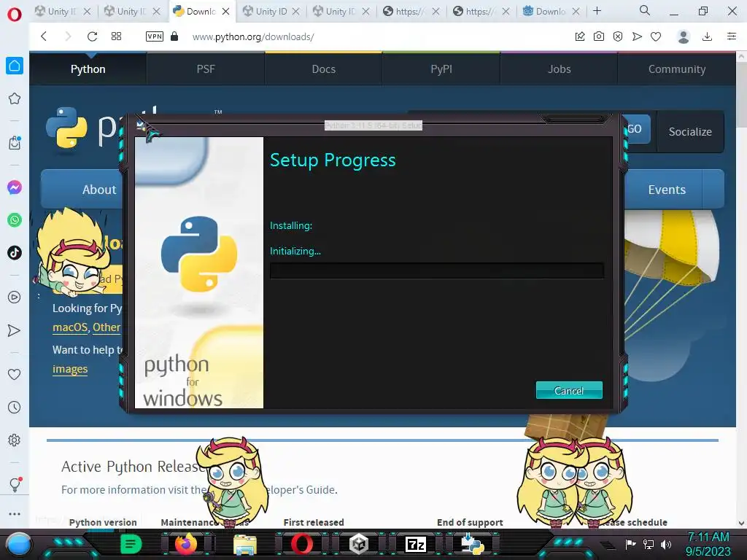Viewport: 747px width, 560px height.
Task: Click the GO search button
Action: pos(636,128)
